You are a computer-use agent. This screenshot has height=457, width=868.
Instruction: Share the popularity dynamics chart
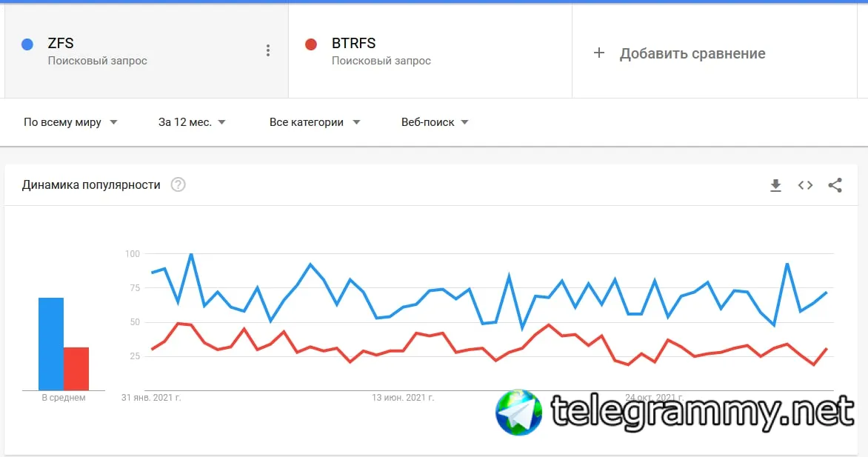835,185
